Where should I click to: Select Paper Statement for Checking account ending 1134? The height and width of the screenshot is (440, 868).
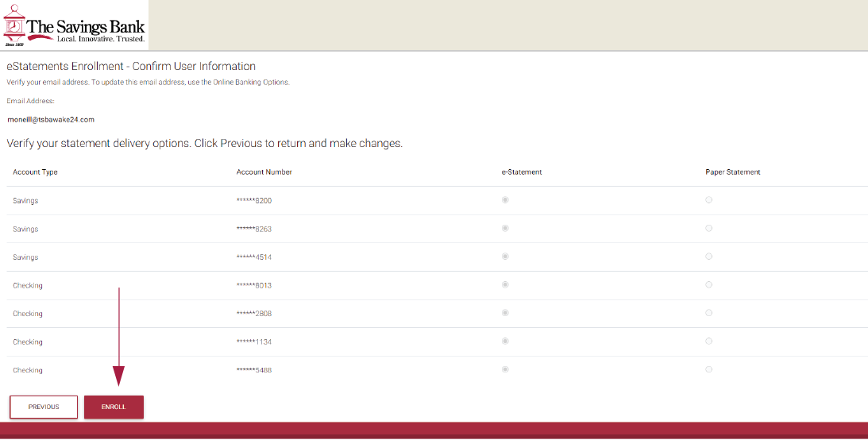click(708, 341)
